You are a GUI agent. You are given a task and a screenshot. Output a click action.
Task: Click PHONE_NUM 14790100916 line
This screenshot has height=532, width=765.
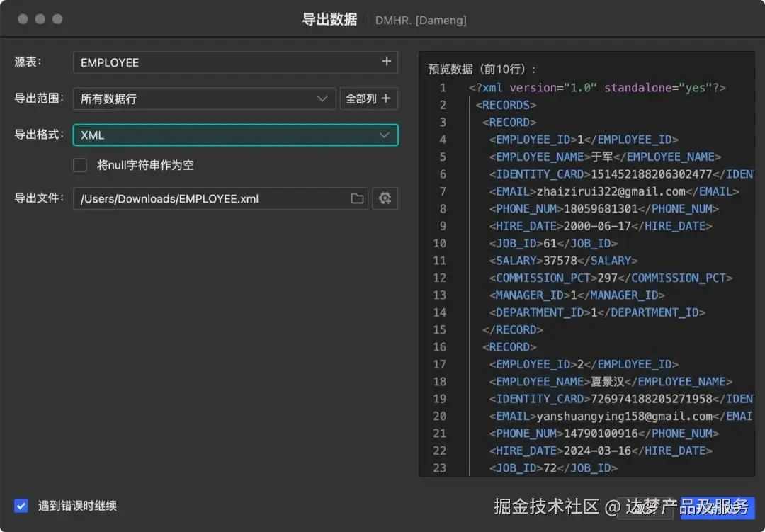pos(604,434)
